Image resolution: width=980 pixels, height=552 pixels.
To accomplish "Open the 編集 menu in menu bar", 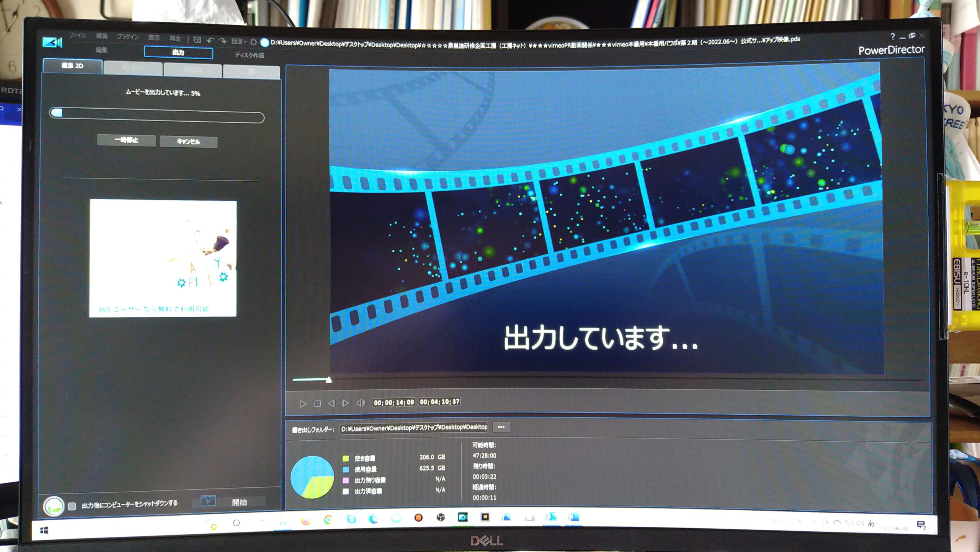I will pyautogui.click(x=102, y=36).
